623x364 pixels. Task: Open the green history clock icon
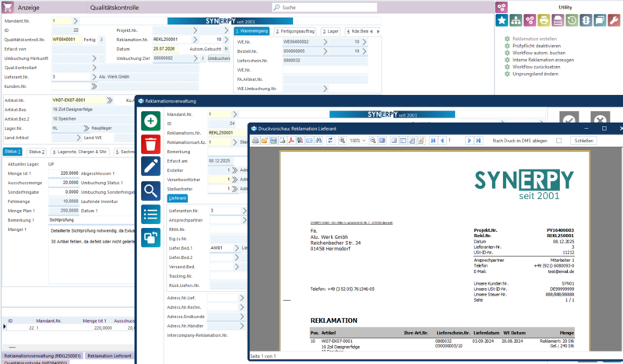pos(571,20)
